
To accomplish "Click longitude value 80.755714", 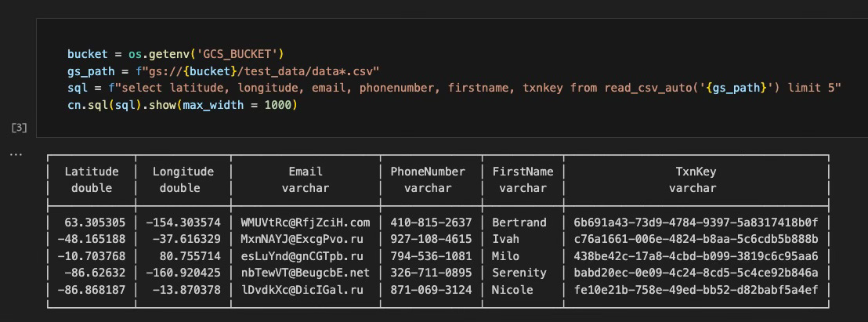I will point(190,256).
